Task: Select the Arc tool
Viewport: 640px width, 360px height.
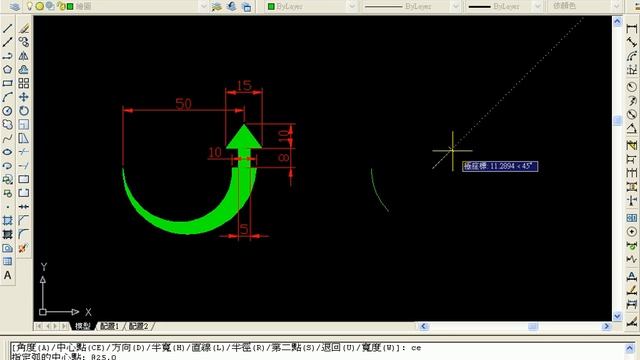Action: pos(7,97)
